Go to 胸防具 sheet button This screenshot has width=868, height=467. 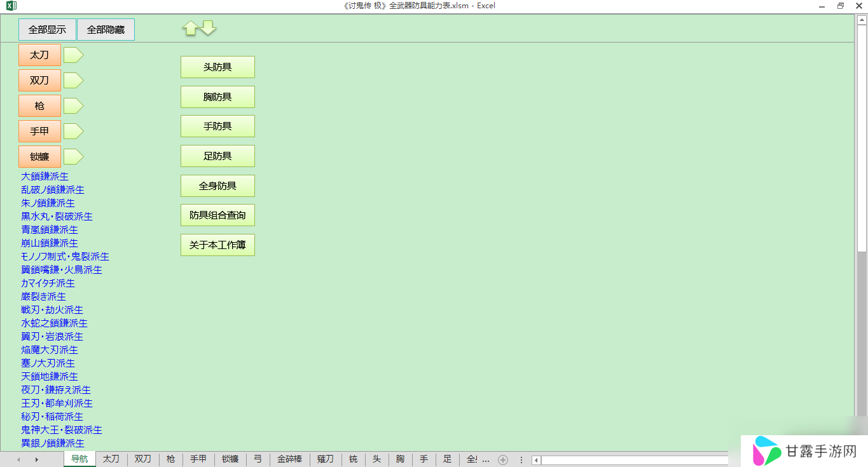point(217,97)
